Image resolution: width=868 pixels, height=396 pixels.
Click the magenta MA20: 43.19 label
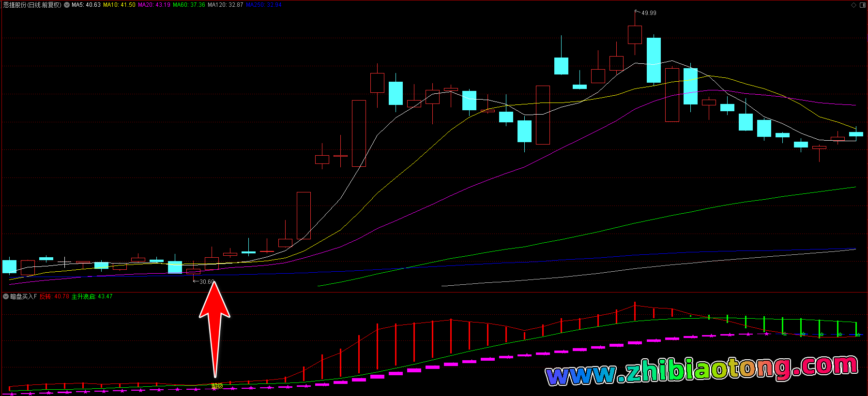pyautogui.click(x=154, y=5)
